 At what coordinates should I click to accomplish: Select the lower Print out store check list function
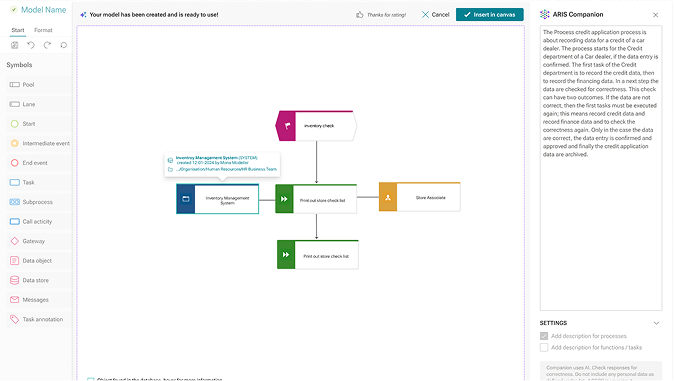(318, 255)
